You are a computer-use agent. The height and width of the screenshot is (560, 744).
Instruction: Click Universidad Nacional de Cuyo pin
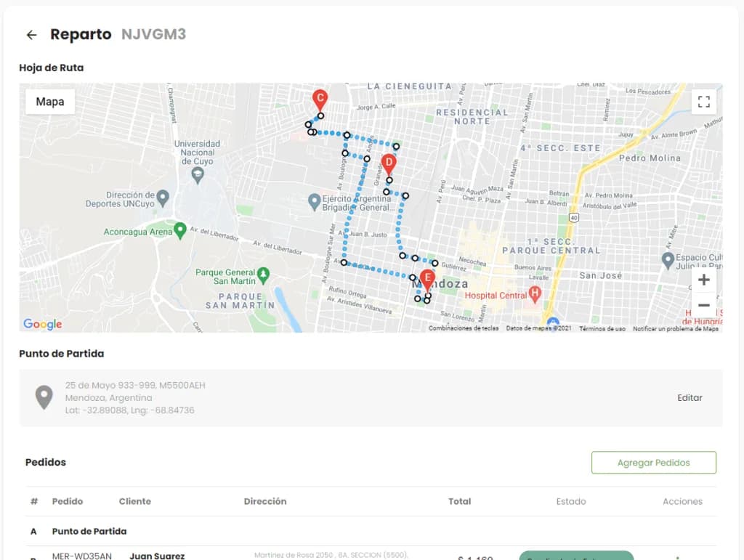coord(198,176)
